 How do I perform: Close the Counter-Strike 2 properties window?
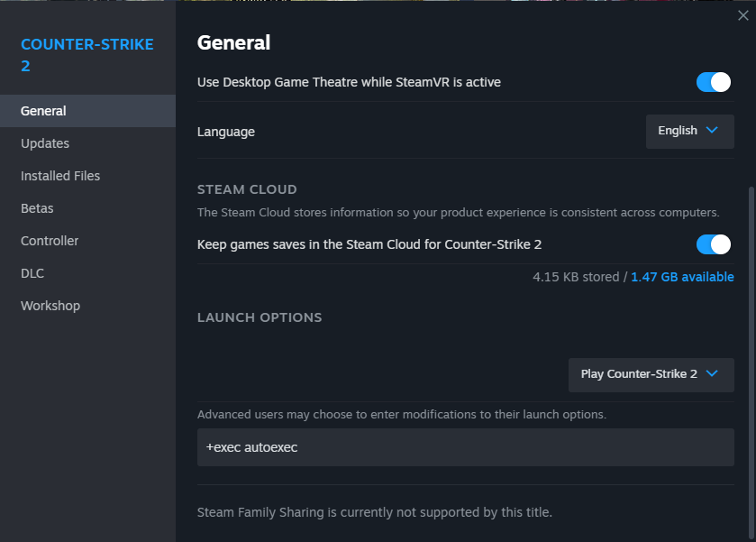coord(743,15)
